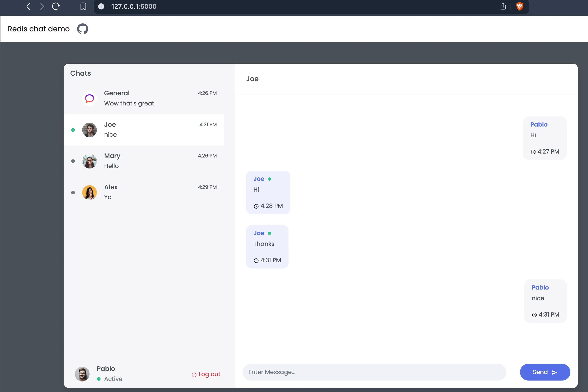Click the browser forward arrow
The height and width of the screenshot is (392, 588).
tap(42, 6)
